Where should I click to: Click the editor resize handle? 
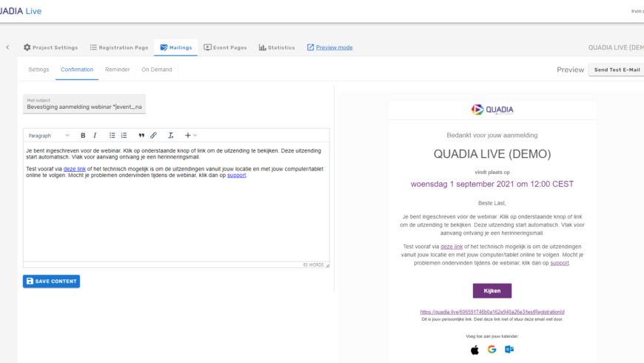click(x=327, y=265)
